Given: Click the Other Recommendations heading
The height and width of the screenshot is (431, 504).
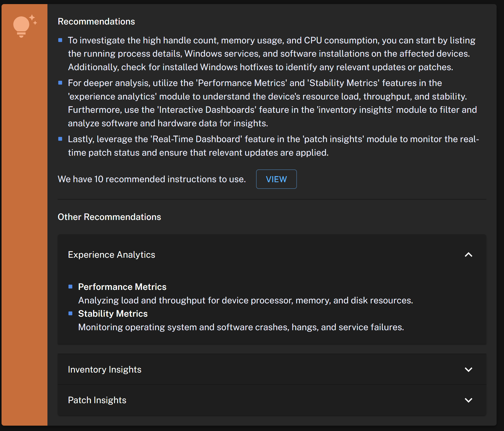Looking at the screenshot, I should coord(109,217).
